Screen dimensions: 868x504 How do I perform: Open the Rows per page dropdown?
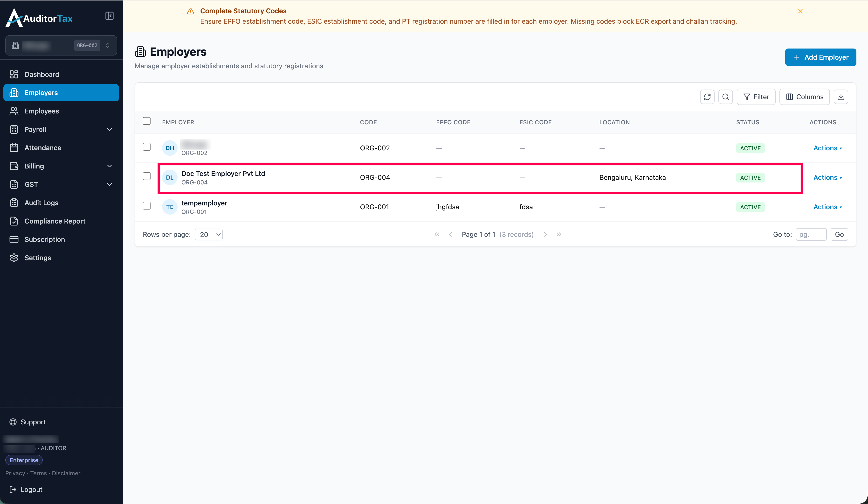[x=209, y=234]
